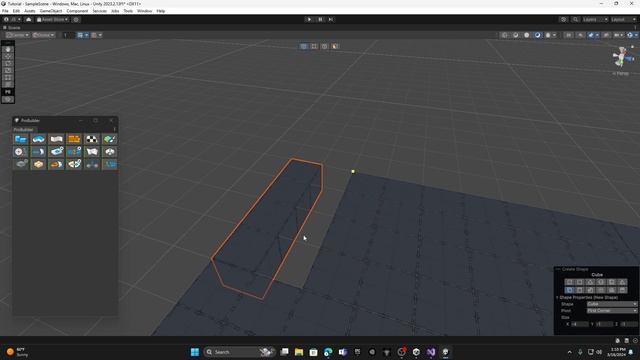Open the account dropdown in the main toolbar

pos(12,19)
